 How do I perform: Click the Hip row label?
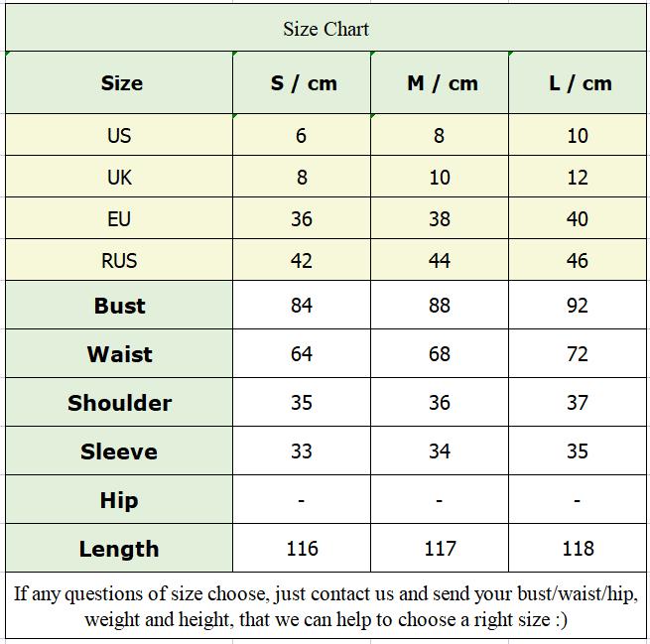pyautogui.click(x=119, y=500)
